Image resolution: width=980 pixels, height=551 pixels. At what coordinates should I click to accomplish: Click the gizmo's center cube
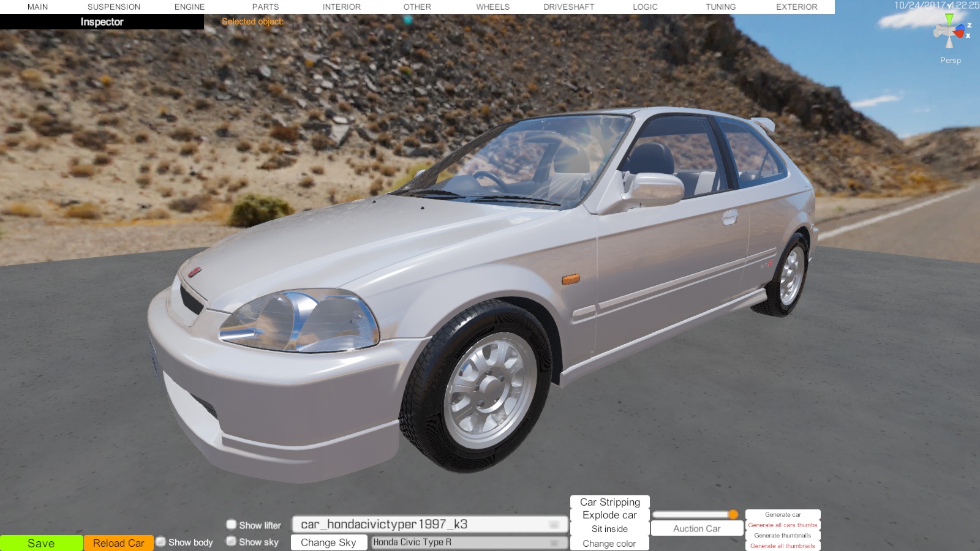949,31
